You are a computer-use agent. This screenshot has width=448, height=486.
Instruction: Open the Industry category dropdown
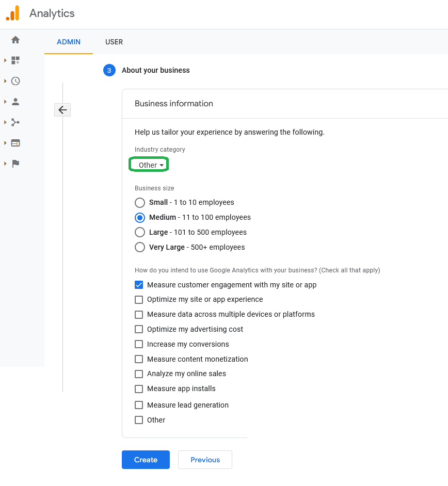click(x=150, y=165)
